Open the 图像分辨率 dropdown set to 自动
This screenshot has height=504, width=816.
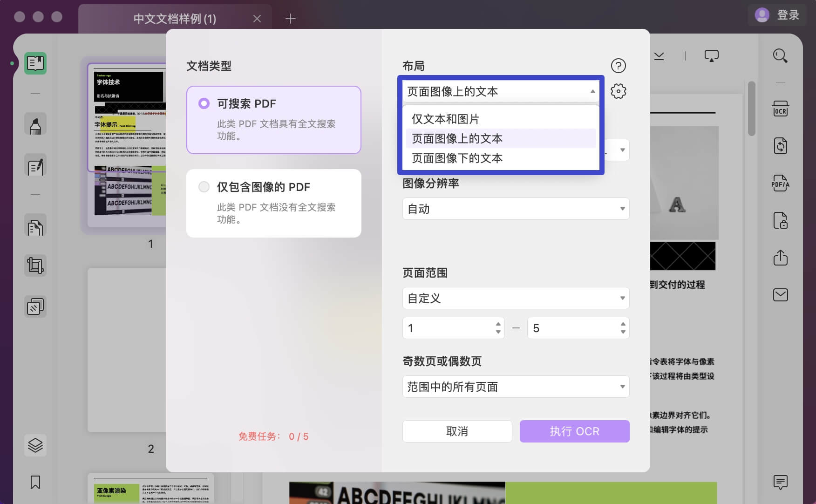coord(516,209)
